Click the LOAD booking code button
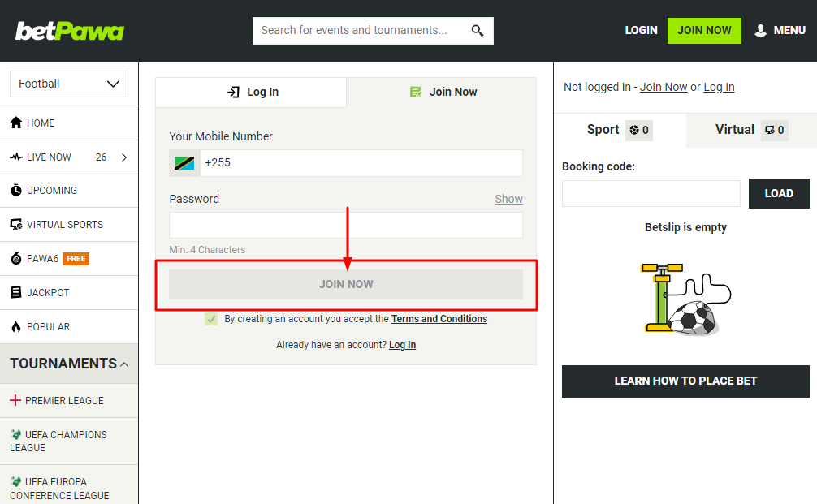 point(779,193)
